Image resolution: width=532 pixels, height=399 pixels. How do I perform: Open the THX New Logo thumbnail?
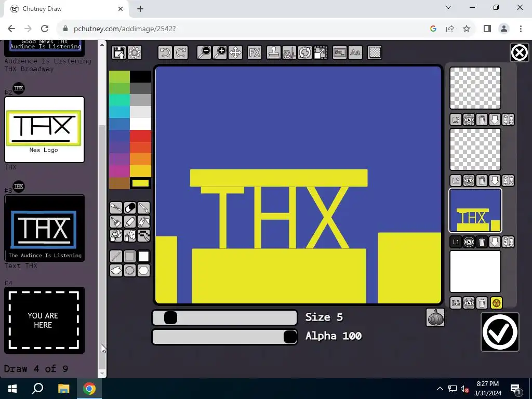44,129
